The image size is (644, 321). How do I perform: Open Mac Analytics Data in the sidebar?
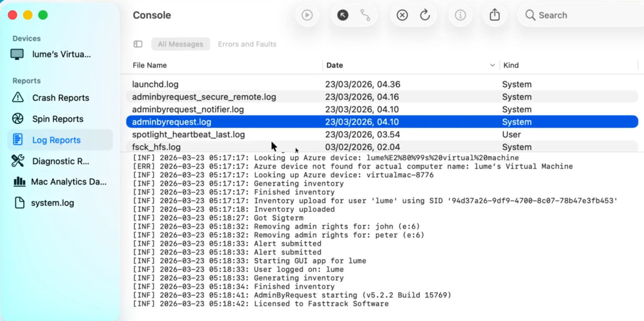(60, 182)
